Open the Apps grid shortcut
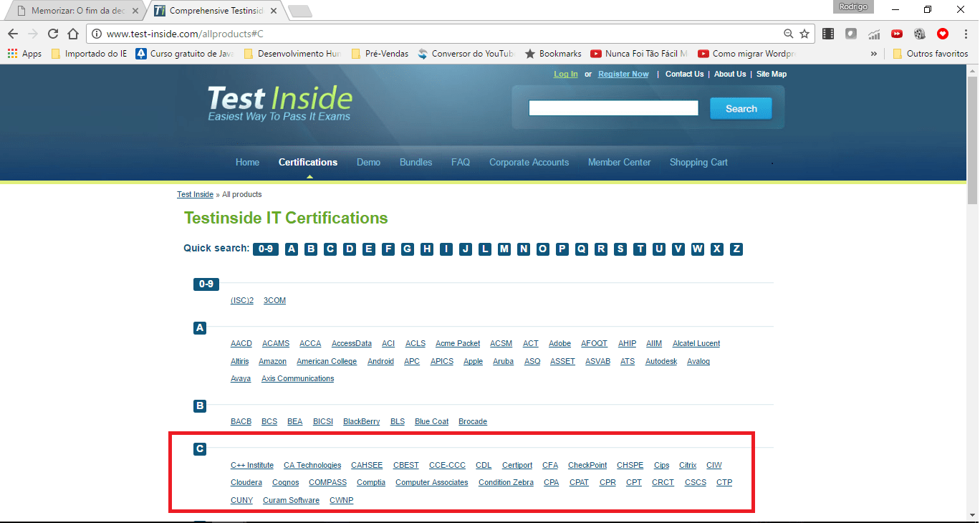 pyautogui.click(x=24, y=54)
